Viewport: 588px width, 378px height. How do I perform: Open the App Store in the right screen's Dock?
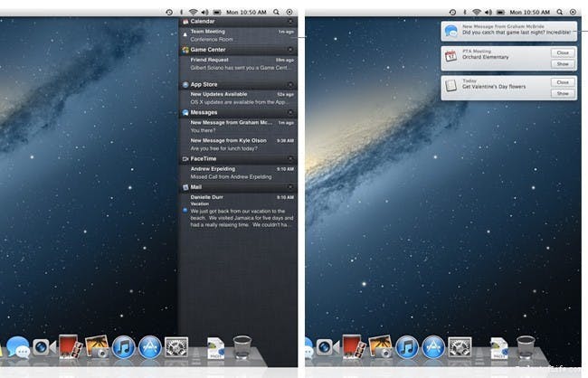coord(433,347)
